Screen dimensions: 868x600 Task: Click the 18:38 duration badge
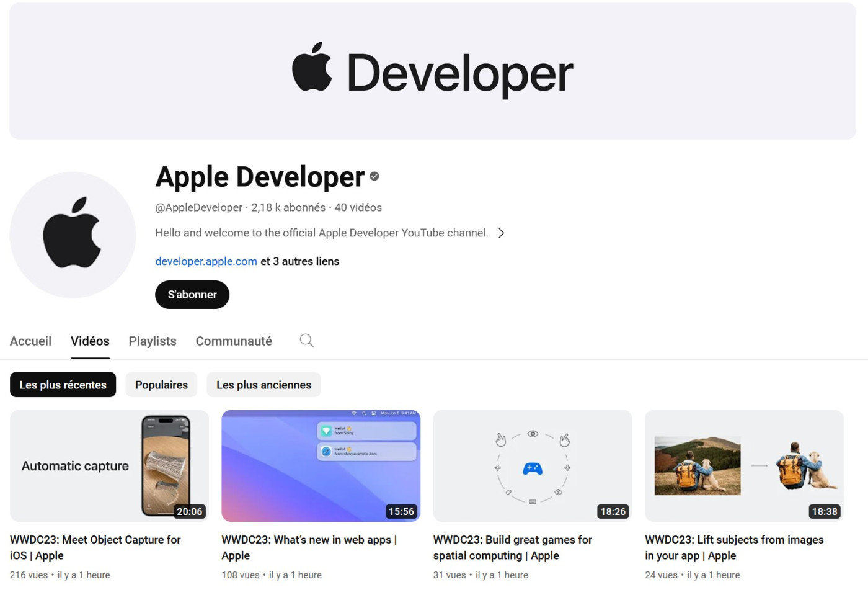[x=825, y=512]
